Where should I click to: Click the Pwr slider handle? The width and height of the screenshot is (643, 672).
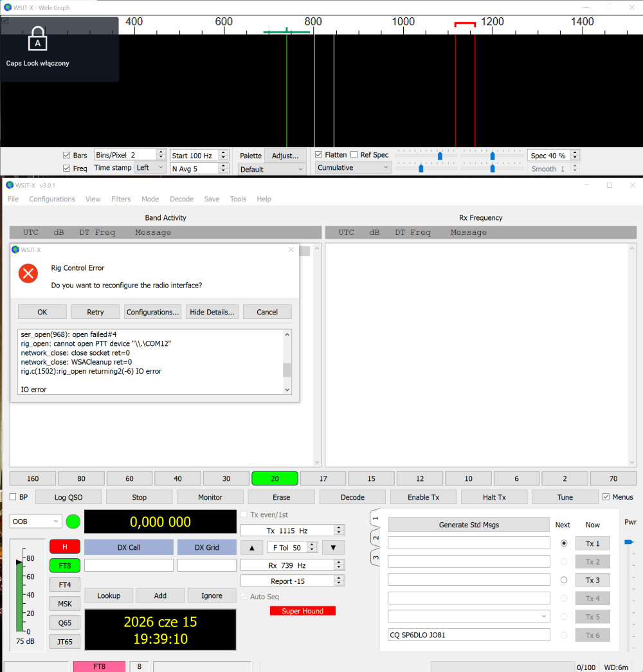click(629, 542)
